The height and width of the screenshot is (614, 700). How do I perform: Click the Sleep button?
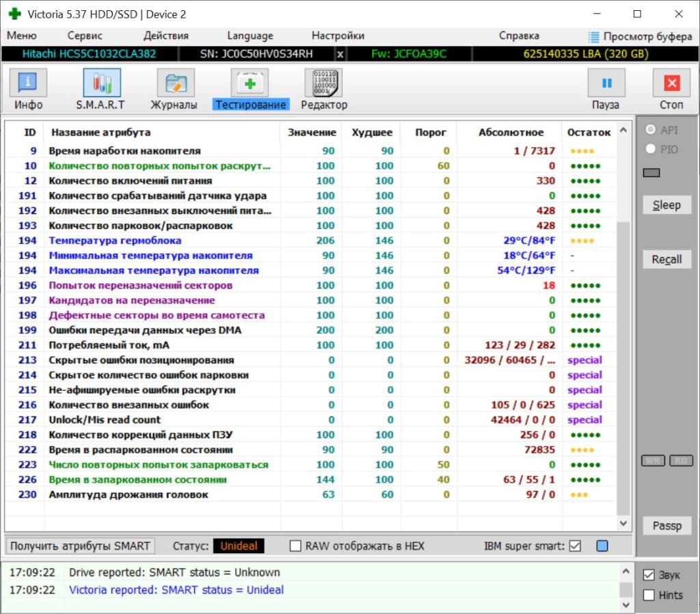(667, 205)
